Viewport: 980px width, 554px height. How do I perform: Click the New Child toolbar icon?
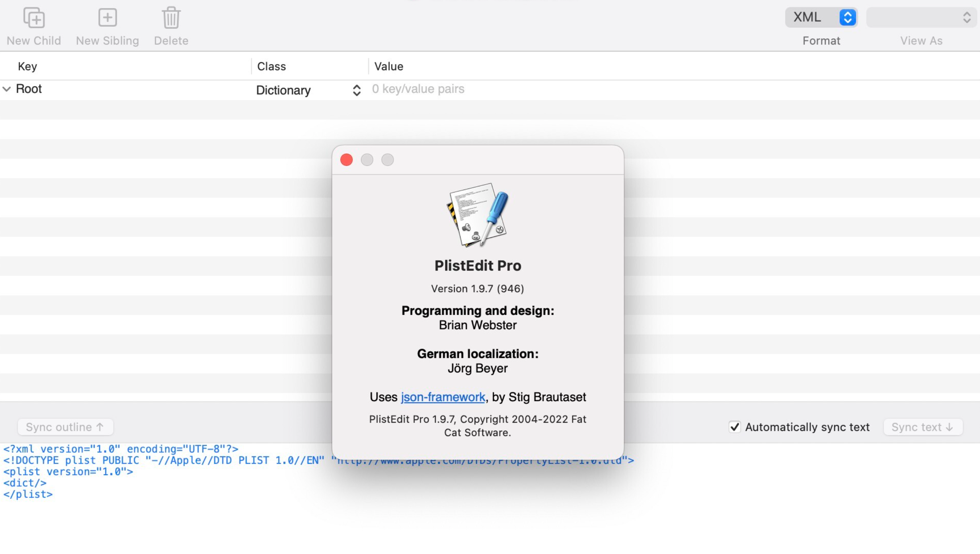[x=34, y=17]
